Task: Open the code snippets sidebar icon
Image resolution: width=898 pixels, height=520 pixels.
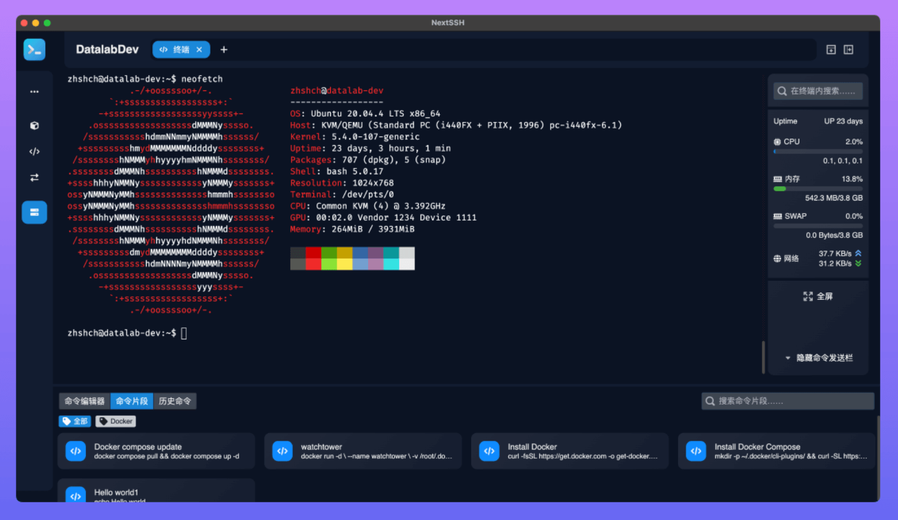Action: 34,152
